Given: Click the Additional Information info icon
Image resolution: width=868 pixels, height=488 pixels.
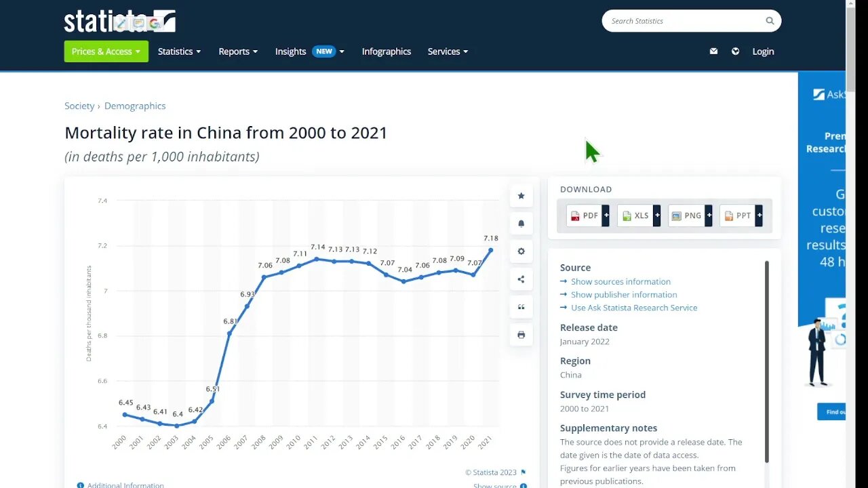Looking at the screenshot, I should [x=81, y=485].
